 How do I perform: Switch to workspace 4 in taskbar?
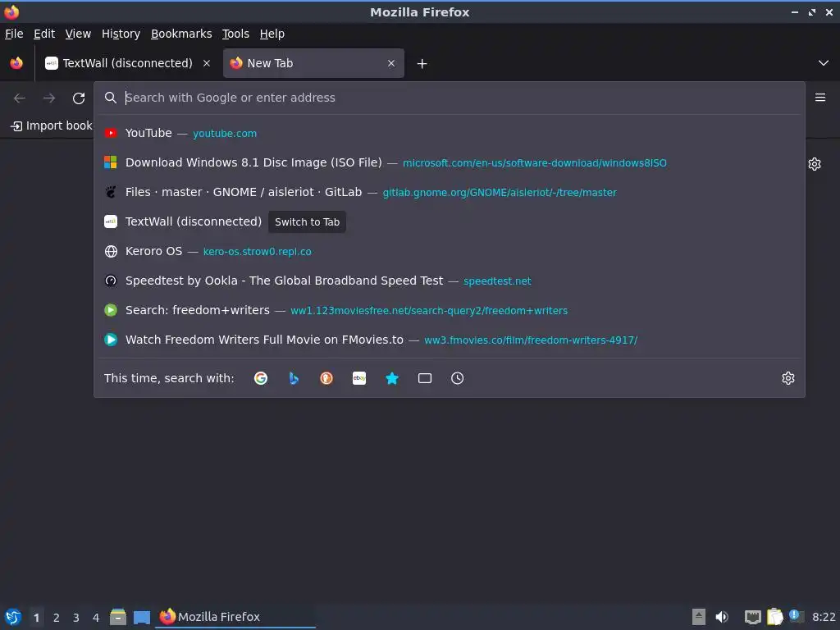click(x=96, y=618)
